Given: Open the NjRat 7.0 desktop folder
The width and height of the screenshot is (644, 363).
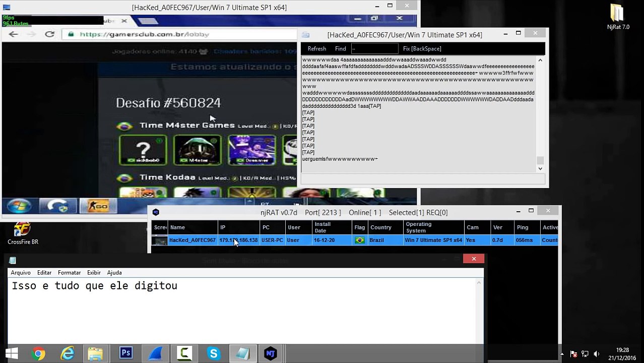Looking at the screenshot, I should [618, 18].
